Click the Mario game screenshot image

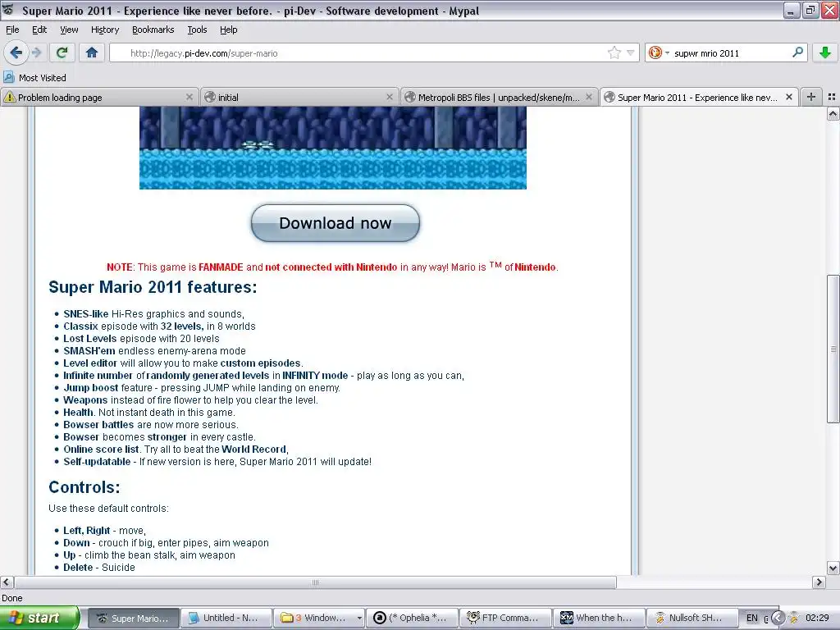(333, 148)
